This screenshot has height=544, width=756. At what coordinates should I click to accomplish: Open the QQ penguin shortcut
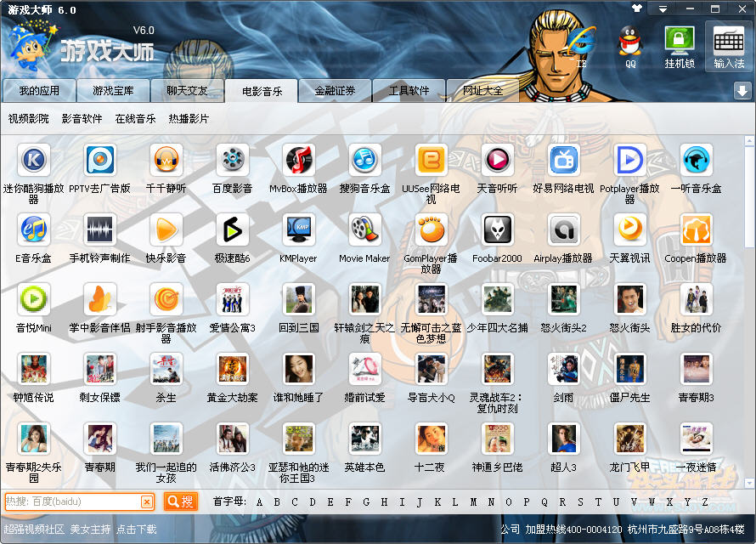click(x=630, y=48)
